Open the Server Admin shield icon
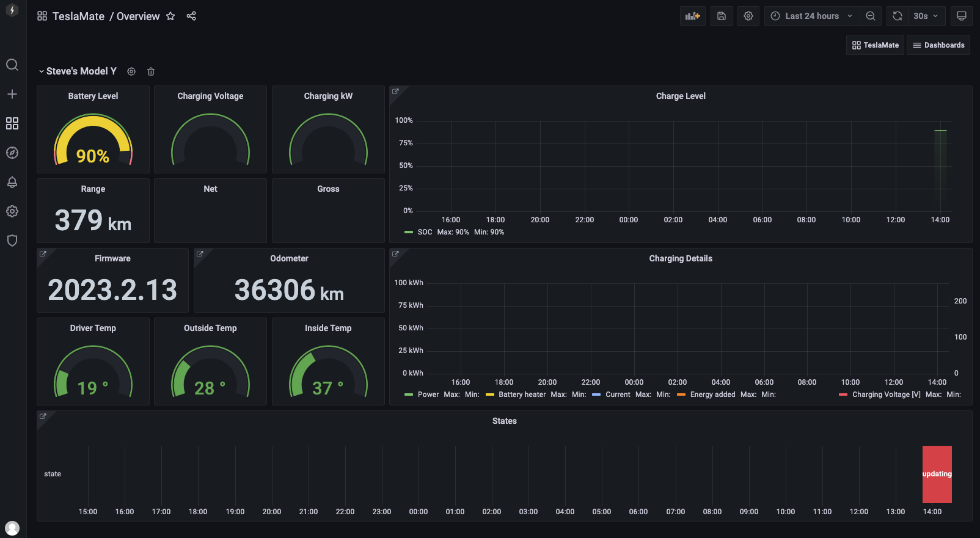Screen dimensions: 980x538 tap(12, 241)
